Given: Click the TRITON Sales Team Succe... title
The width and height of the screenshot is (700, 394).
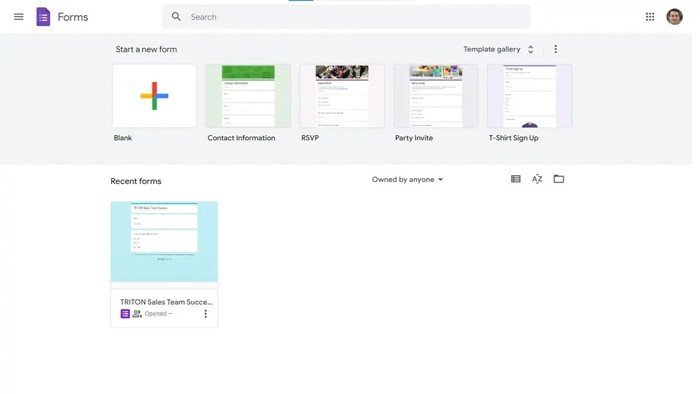Looking at the screenshot, I should tap(166, 302).
